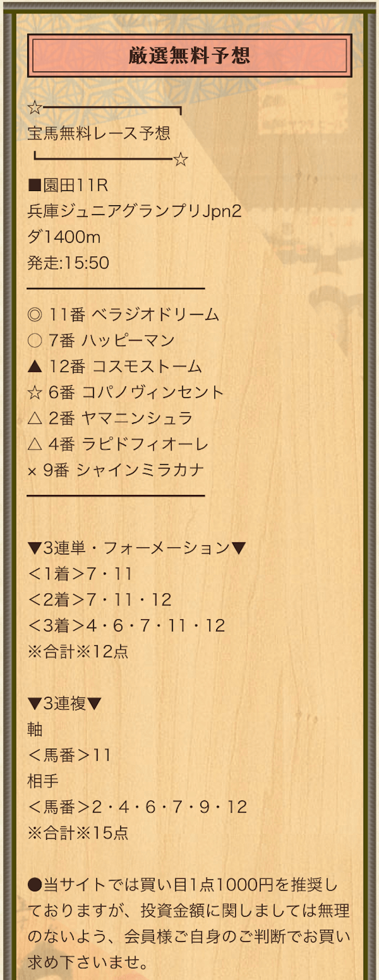379x980 pixels.
Task: Click the ▼3連複▼ section heading
Action: pyautogui.click(x=65, y=703)
